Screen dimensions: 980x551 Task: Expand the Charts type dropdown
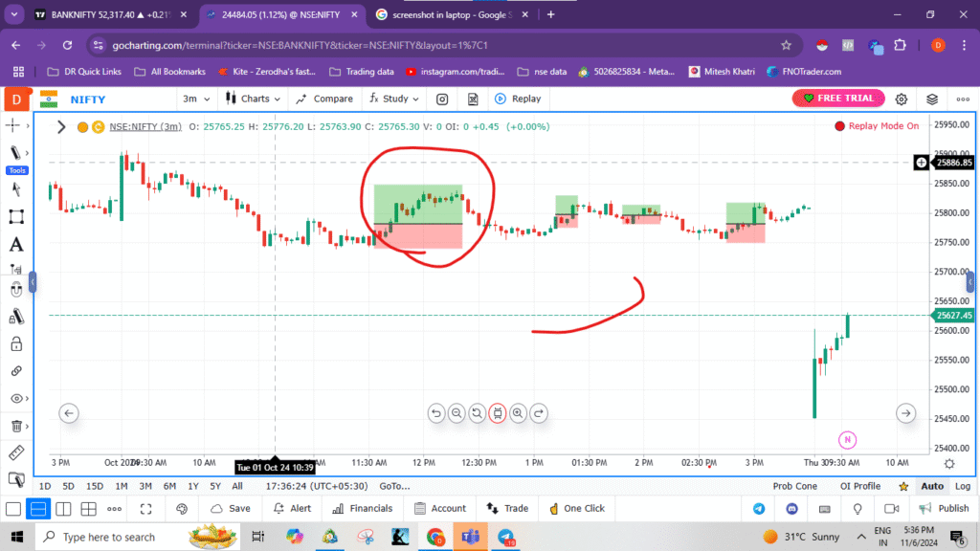pyautogui.click(x=254, y=99)
